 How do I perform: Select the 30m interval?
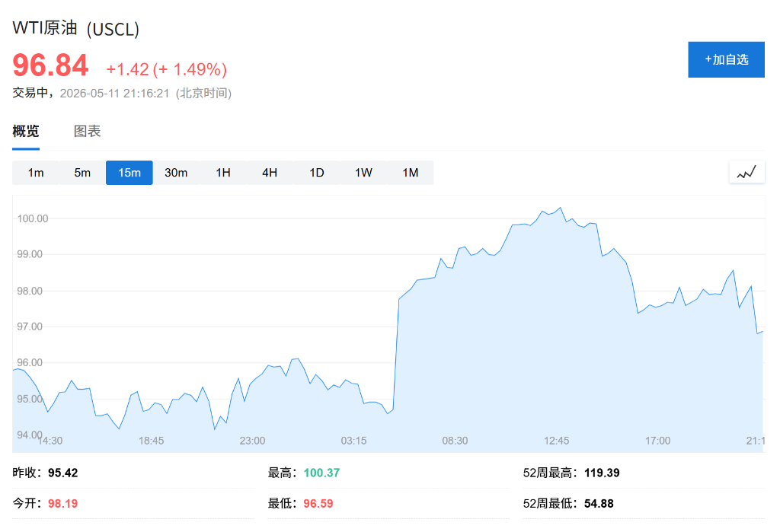pyautogui.click(x=176, y=173)
